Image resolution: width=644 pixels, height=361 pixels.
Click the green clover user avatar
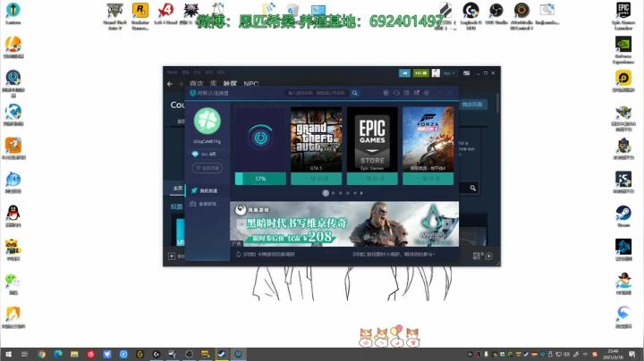click(207, 121)
